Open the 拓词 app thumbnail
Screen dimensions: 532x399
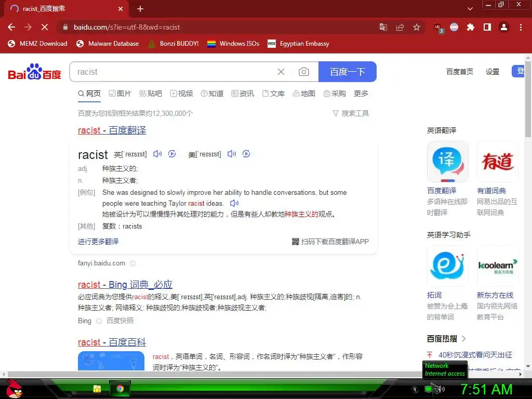click(x=447, y=267)
